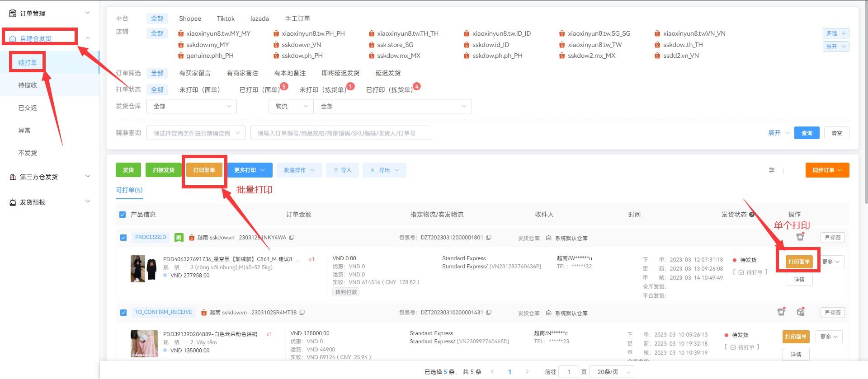This screenshot has height=379, width=868.
Task: Open the 20条/页 page size dropdown
Action: point(613,372)
